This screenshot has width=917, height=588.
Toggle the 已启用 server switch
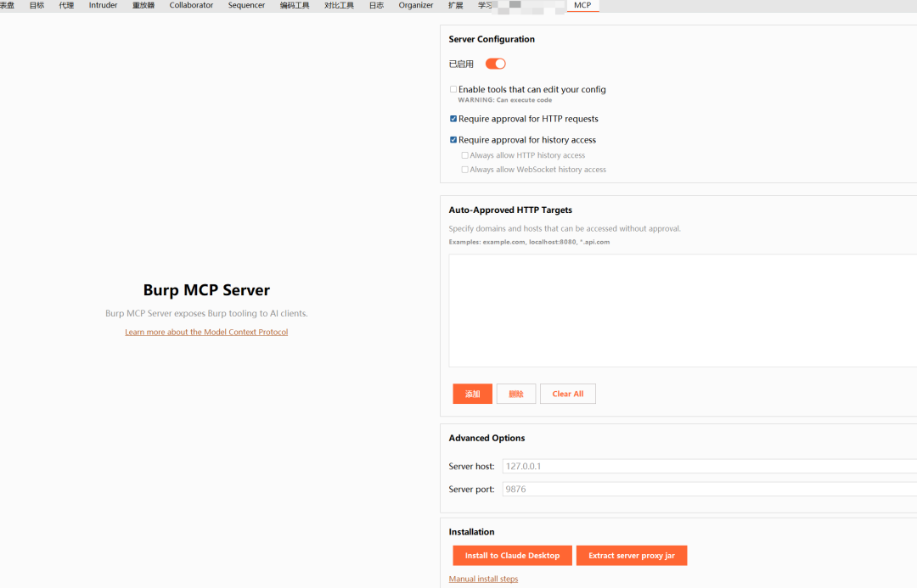[x=495, y=64]
